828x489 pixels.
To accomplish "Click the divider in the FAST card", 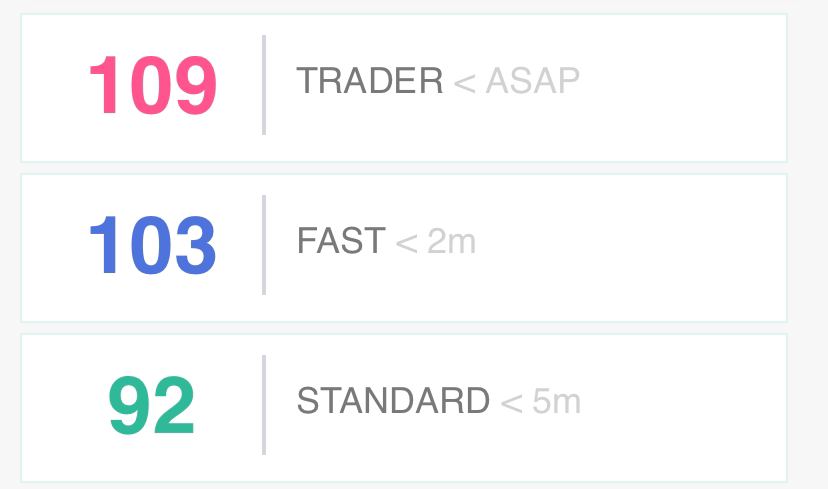I will coord(264,245).
